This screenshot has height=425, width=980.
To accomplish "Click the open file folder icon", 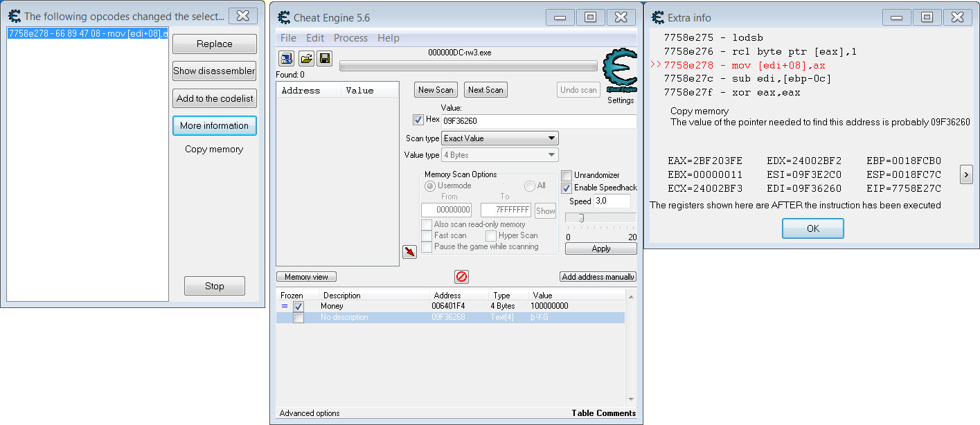I will point(306,59).
